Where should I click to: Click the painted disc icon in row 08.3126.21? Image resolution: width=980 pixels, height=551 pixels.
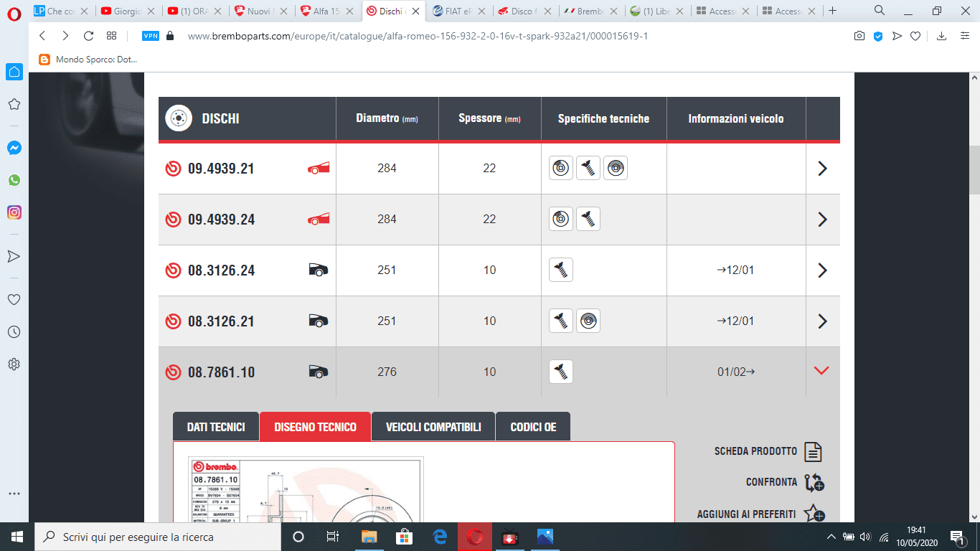(588, 321)
